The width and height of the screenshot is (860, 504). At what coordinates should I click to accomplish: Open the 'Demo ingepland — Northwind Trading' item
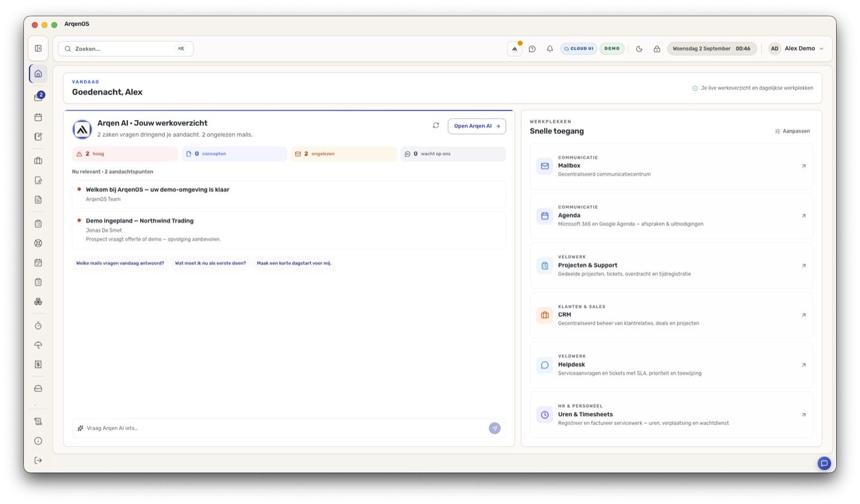tap(289, 230)
